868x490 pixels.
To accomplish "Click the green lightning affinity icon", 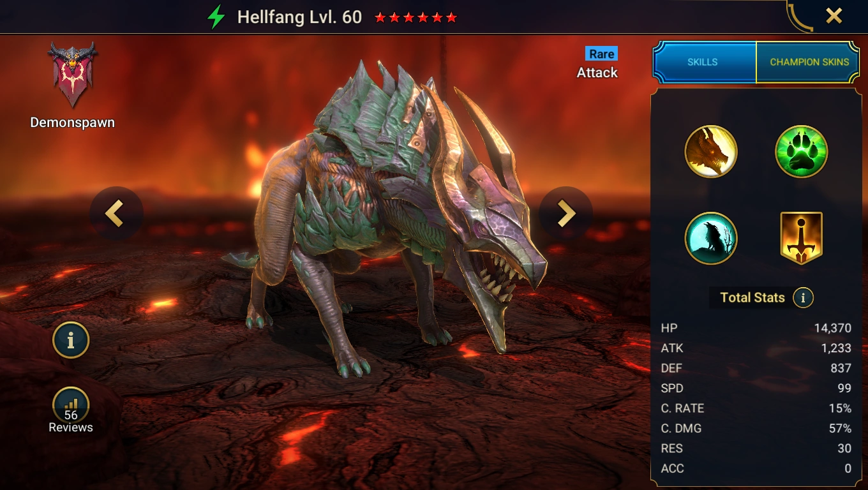I will 216,17.
